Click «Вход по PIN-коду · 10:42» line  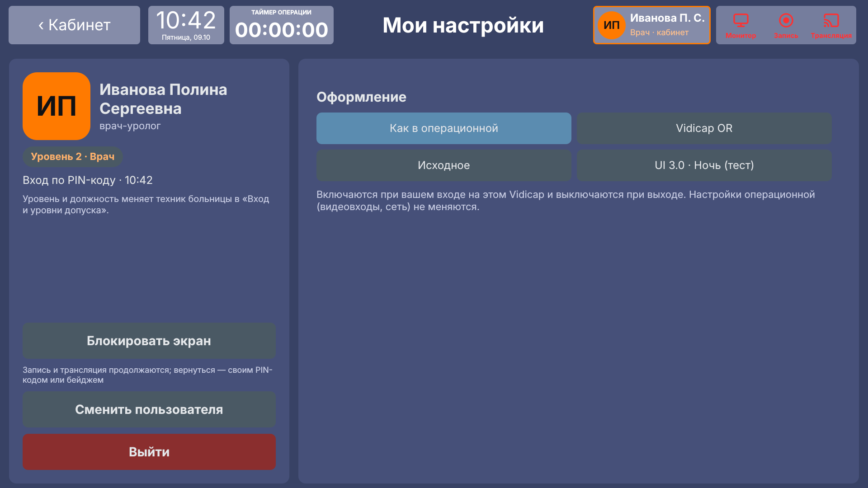pos(88,180)
